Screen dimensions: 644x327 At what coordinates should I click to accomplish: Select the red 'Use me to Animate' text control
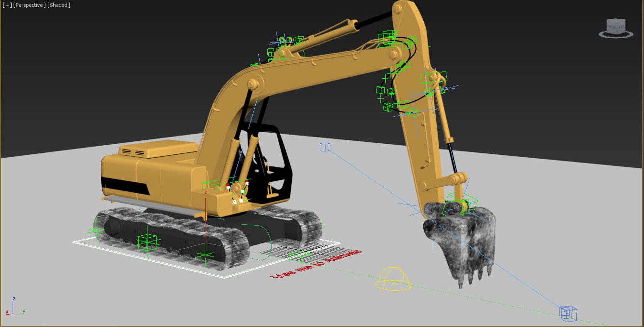pos(315,264)
